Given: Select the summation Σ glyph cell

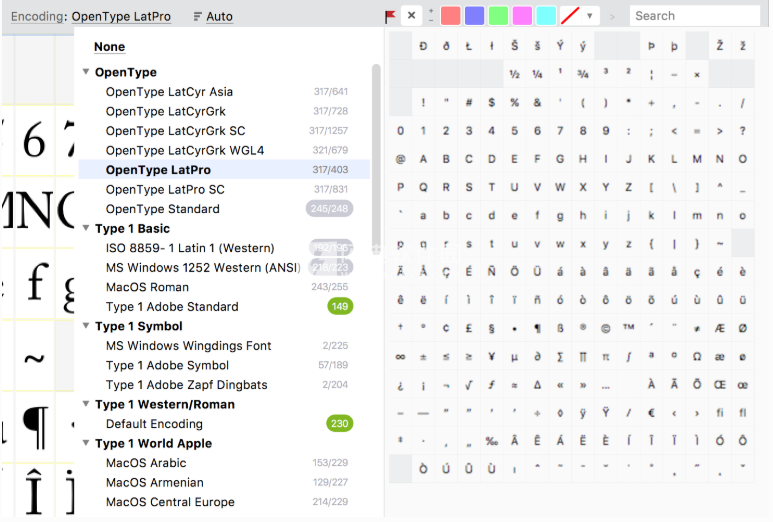Looking at the screenshot, I should [x=560, y=356].
